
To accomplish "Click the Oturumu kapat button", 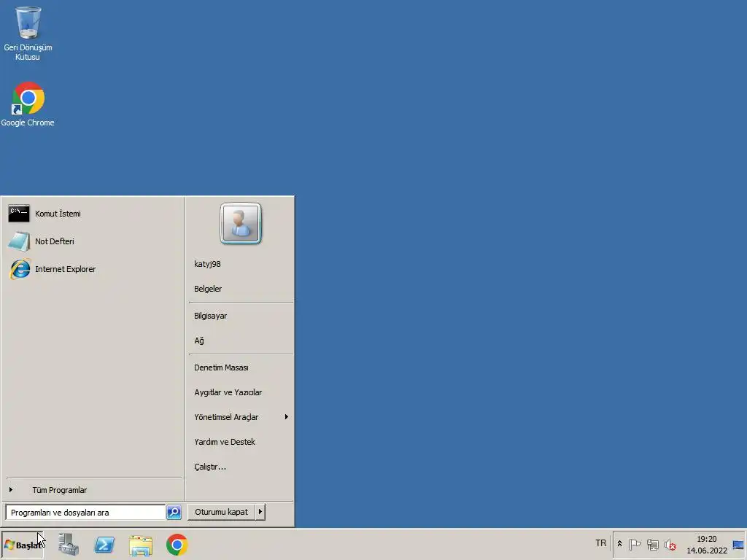I will (x=221, y=512).
